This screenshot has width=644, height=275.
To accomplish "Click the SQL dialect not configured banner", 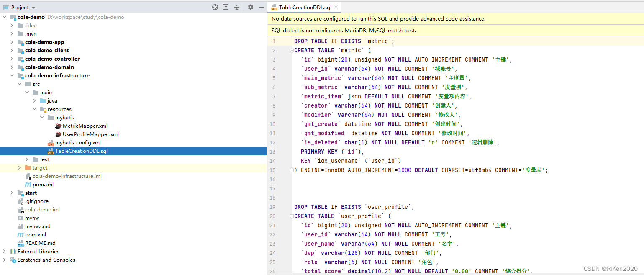I will click(x=455, y=30).
